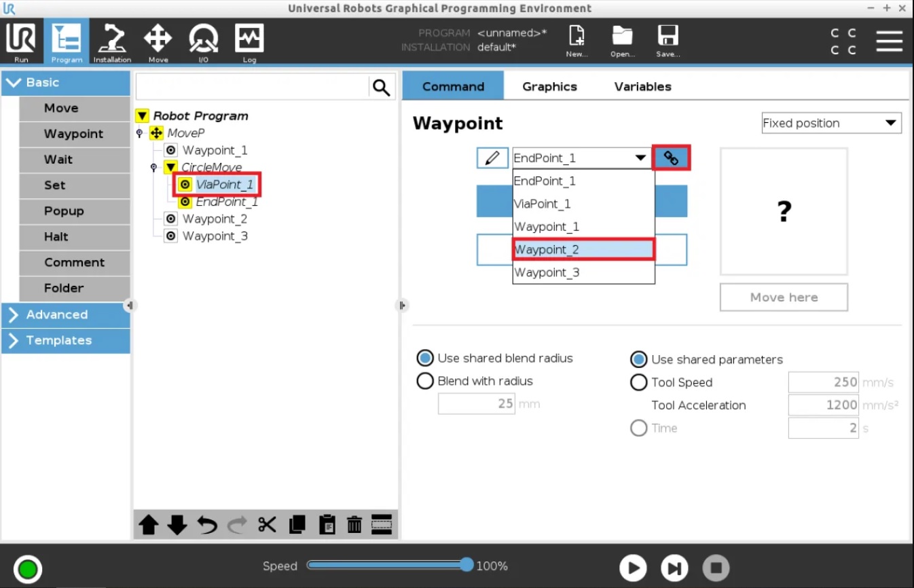Insert a Waypoint from Basic list
The image size is (914, 588).
tap(74, 134)
